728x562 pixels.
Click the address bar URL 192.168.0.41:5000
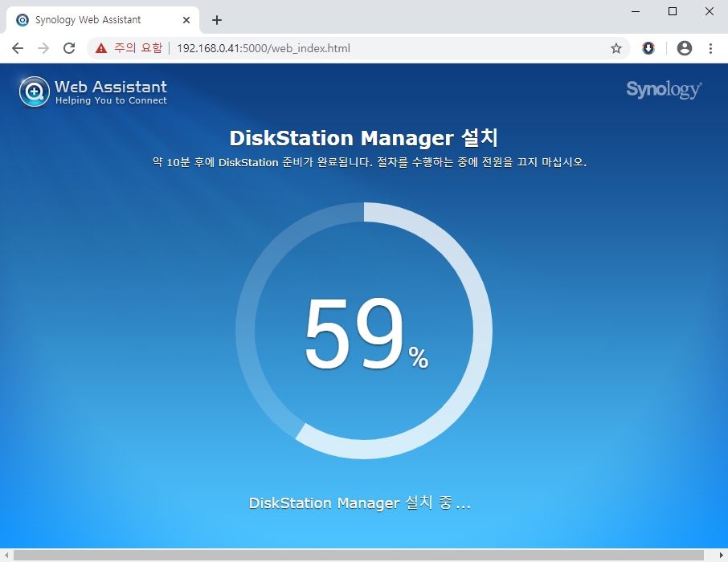(264, 48)
